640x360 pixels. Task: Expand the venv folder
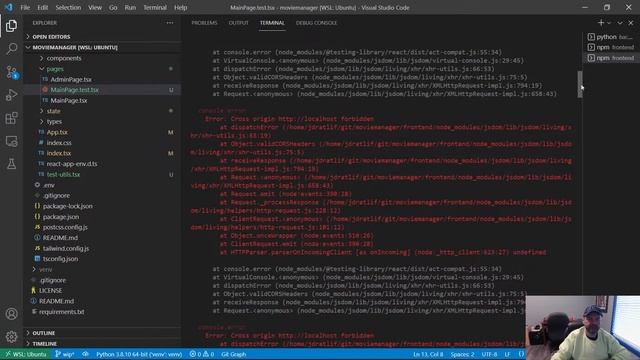pos(102,269)
